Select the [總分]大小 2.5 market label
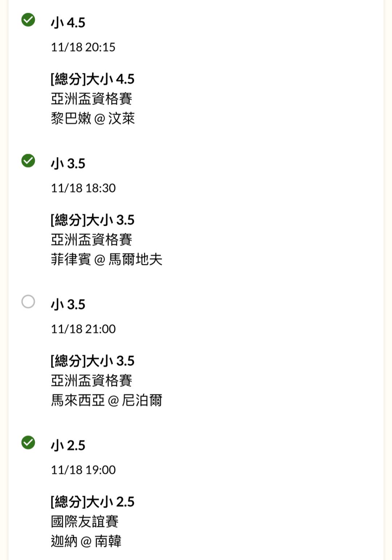The image size is (392, 560). coord(93,502)
